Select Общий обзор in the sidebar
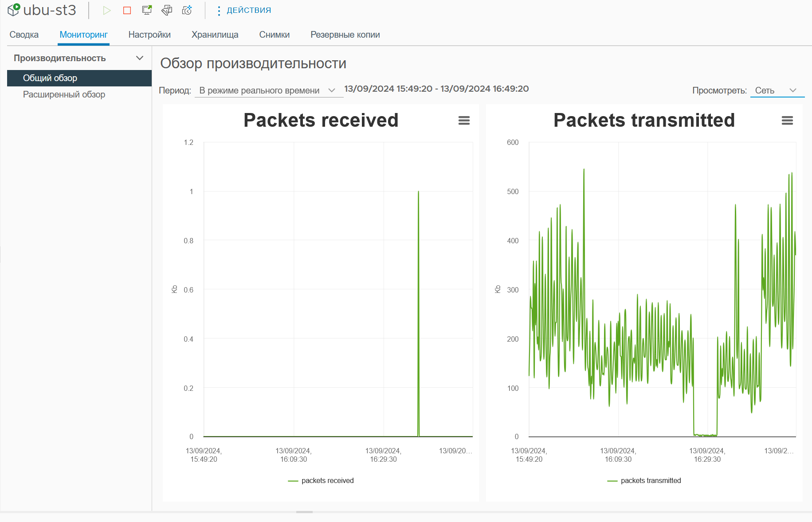 [79, 78]
